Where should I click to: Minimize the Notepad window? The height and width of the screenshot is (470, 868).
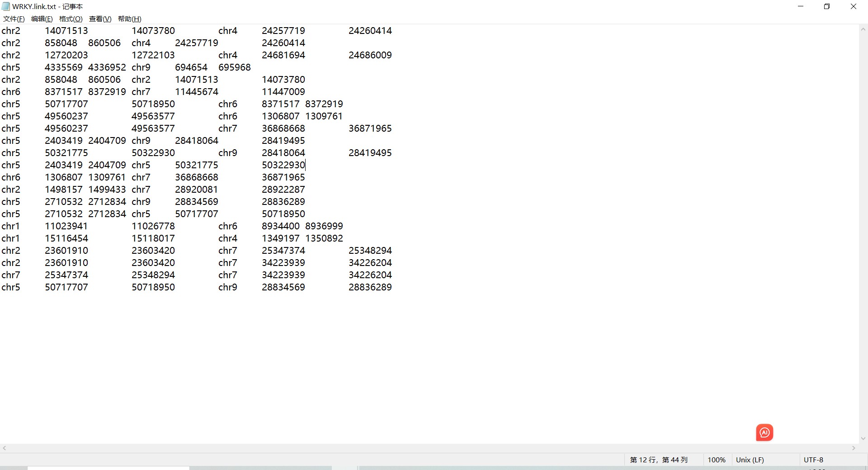pos(801,6)
